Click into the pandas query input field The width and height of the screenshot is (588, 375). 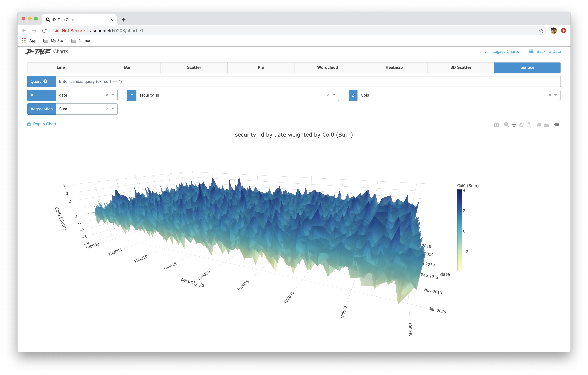pos(308,81)
